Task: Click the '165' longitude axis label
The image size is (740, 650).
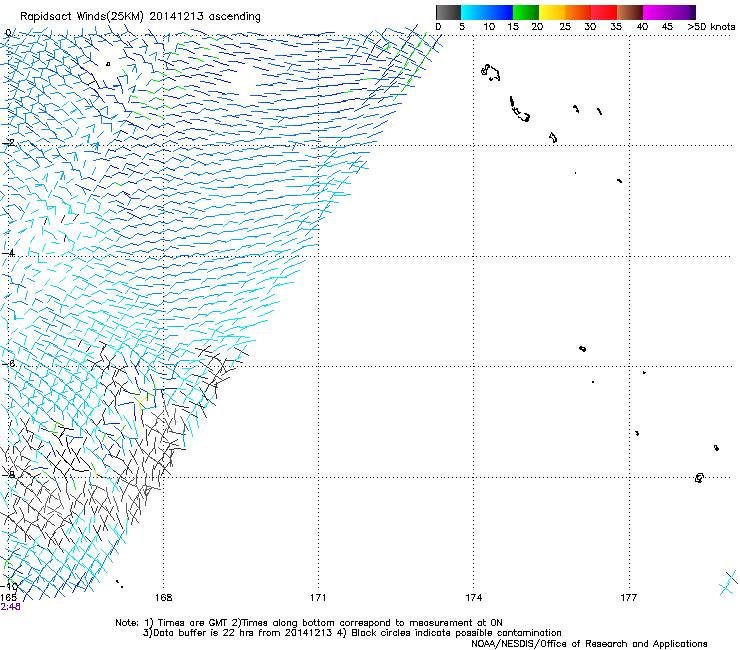Action: (x=8, y=598)
